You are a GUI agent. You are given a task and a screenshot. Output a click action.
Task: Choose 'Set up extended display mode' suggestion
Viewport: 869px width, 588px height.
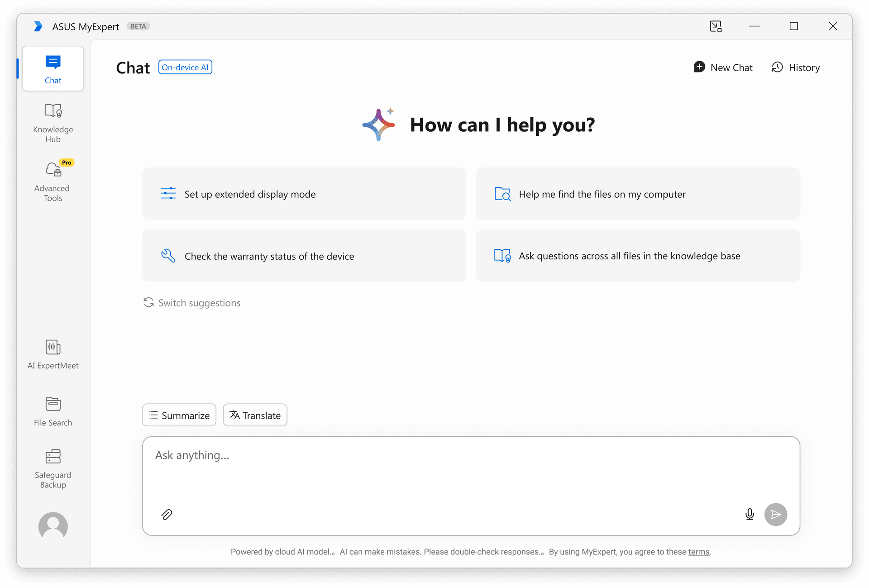[304, 194]
